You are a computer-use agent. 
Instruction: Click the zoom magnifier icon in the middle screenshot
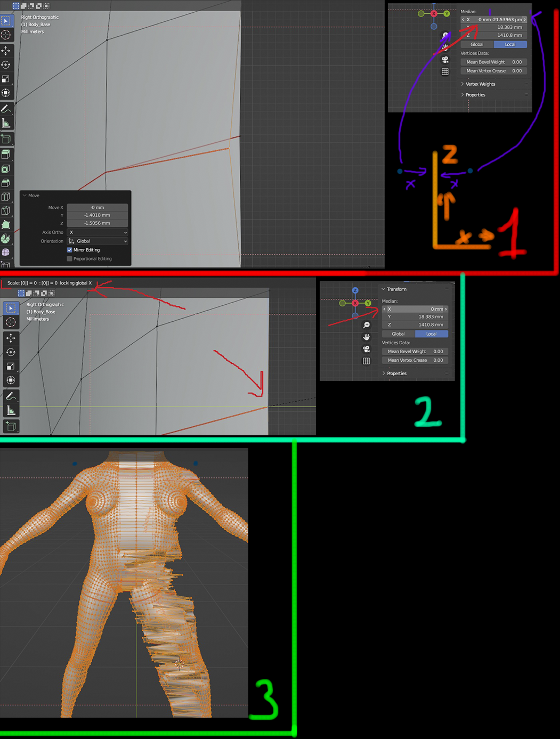(x=367, y=325)
